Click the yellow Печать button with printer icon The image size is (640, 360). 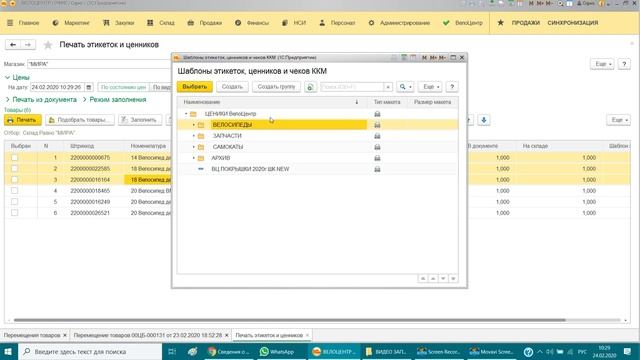(22, 120)
